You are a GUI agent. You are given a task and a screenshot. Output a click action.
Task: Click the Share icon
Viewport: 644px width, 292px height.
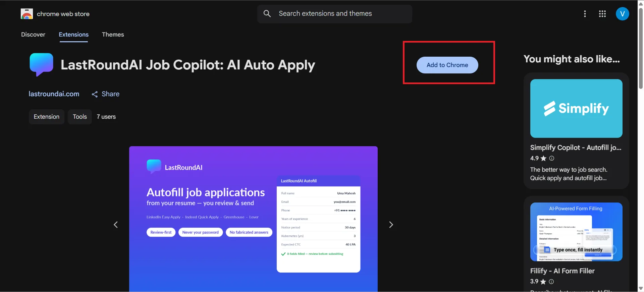click(x=95, y=94)
